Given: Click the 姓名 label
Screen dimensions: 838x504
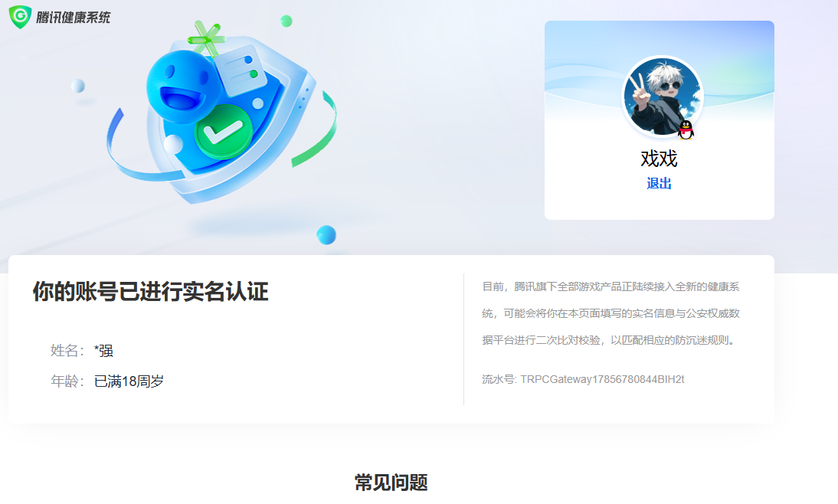Looking at the screenshot, I should click(x=67, y=351).
